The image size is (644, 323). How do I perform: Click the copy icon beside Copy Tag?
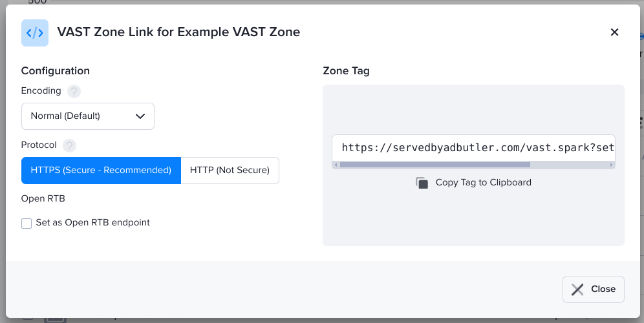(x=422, y=183)
